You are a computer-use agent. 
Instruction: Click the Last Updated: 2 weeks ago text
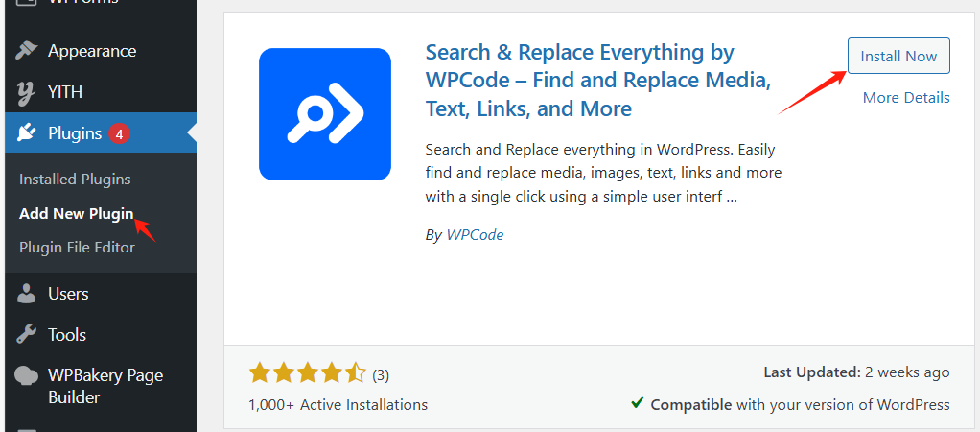[856, 372]
